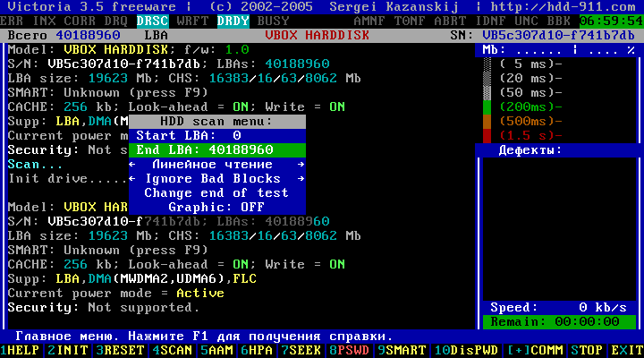This screenshot has width=644, height=358.
Task: Click the green 200ms color block
Action: (487, 107)
